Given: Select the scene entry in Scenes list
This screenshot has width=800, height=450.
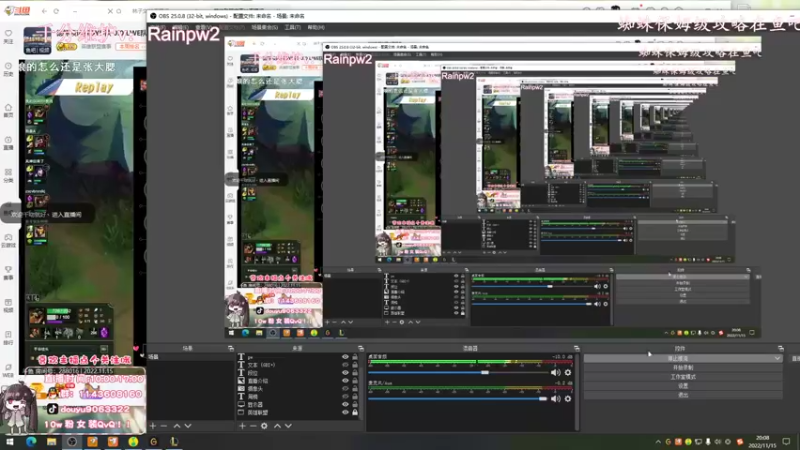Looking at the screenshot, I should click(191, 357).
